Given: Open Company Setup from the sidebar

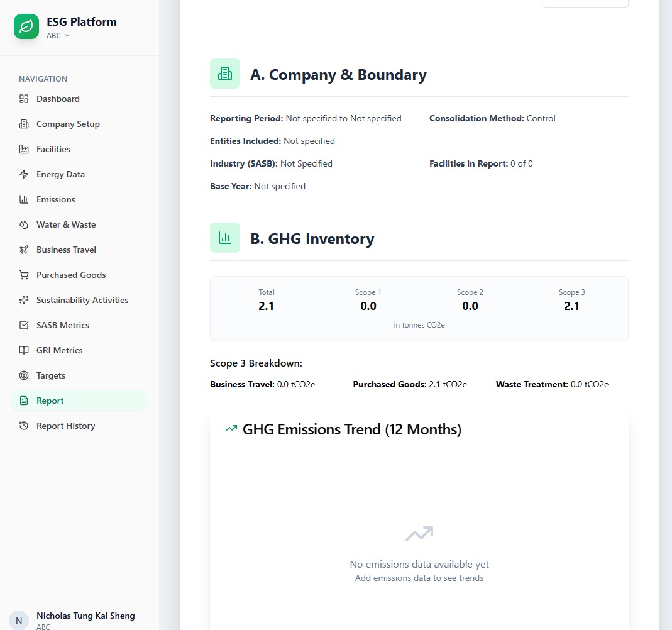Looking at the screenshot, I should pyautogui.click(x=68, y=124).
